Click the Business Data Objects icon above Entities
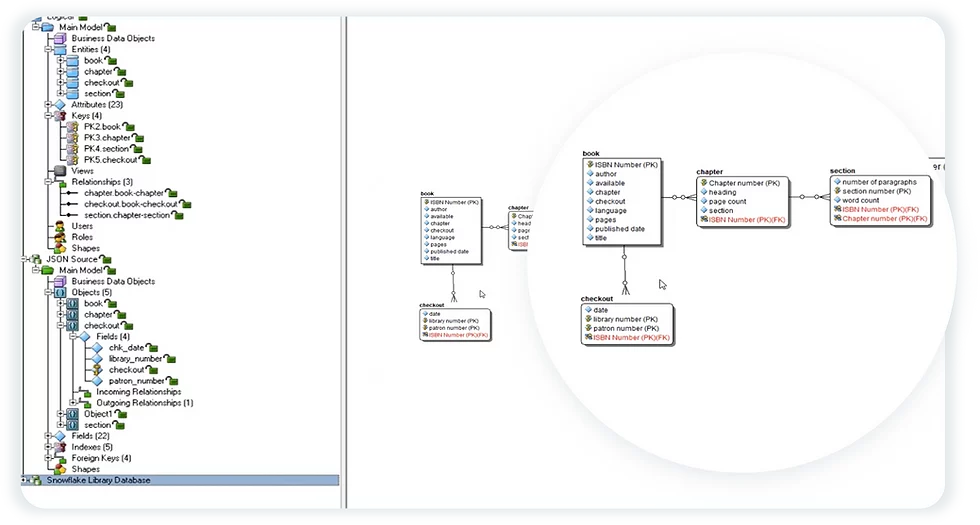This screenshot has height=525, width=980. click(x=60, y=38)
